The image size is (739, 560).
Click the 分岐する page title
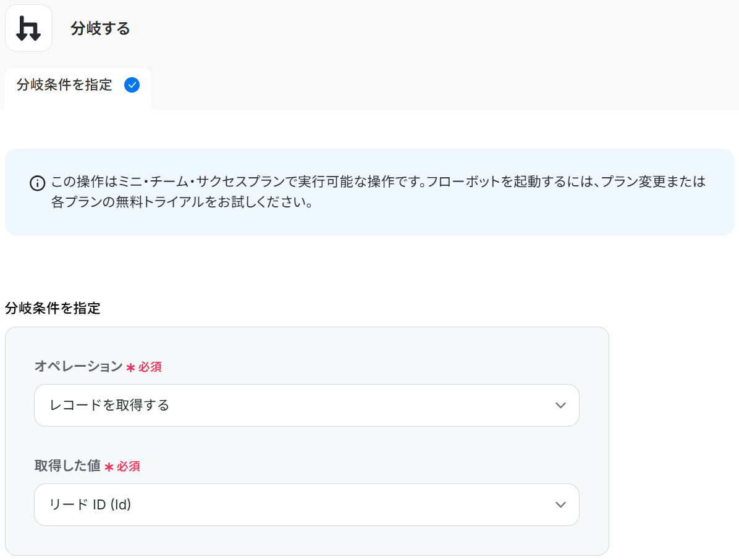pos(100,28)
